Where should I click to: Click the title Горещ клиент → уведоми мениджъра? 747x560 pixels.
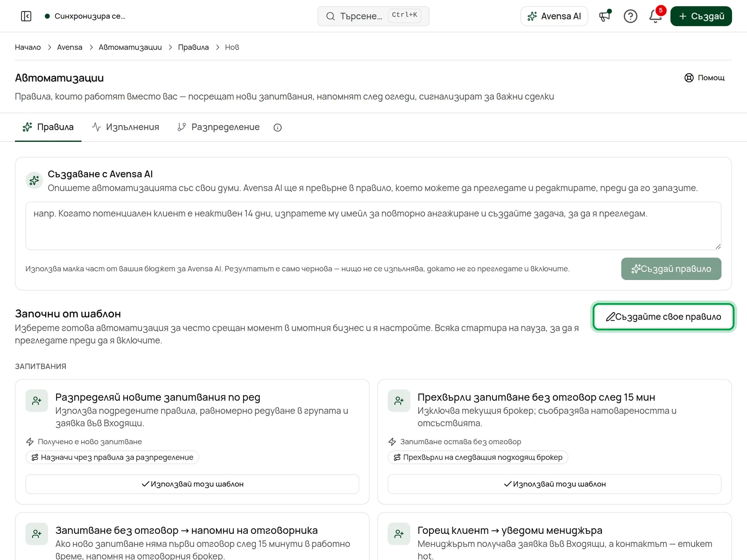point(510,530)
